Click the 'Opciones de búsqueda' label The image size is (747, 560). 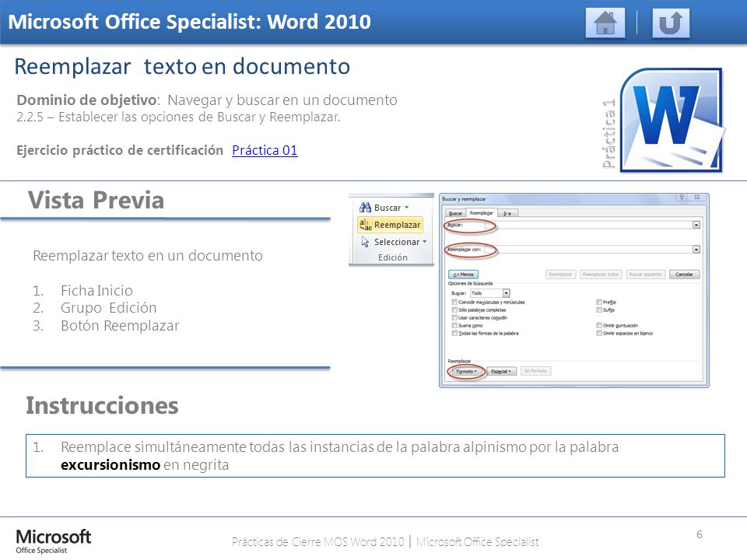[x=470, y=283]
